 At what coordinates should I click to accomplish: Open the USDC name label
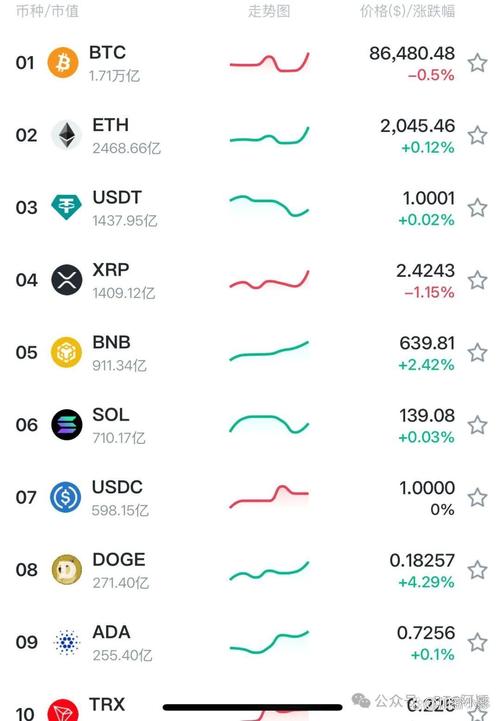click(117, 487)
